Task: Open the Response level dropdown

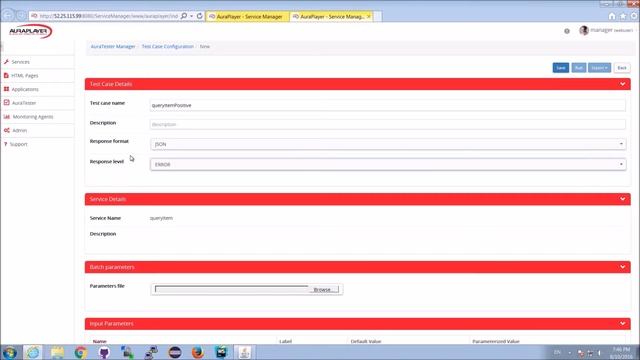Action: [388, 164]
